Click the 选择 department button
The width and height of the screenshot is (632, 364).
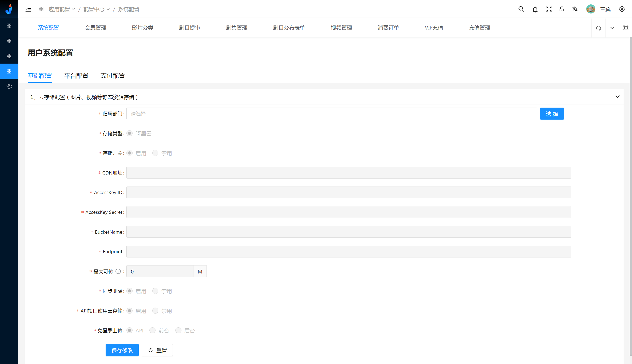[552, 114]
